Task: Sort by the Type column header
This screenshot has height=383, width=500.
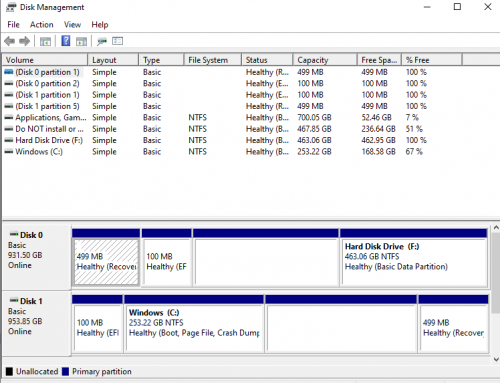Action: [x=161, y=60]
